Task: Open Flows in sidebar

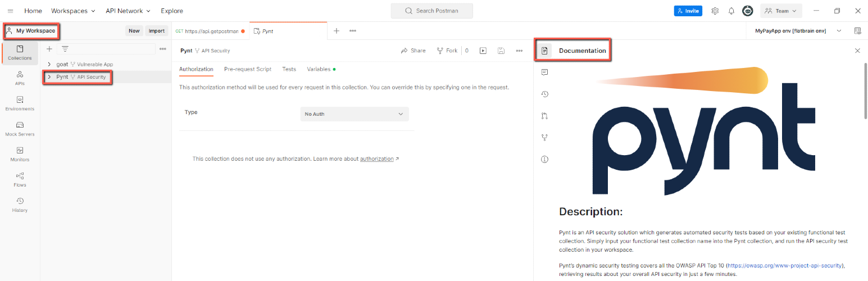Action: click(x=20, y=179)
